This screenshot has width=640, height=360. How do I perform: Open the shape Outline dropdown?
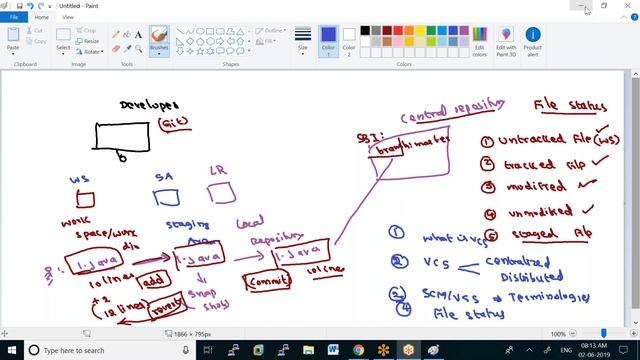click(271, 31)
